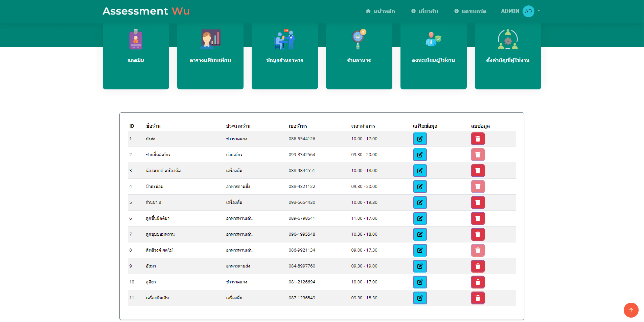Edit shop with phone 087-1236549
Viewport: 644px width, 322px height.
[x=420, y=298]
